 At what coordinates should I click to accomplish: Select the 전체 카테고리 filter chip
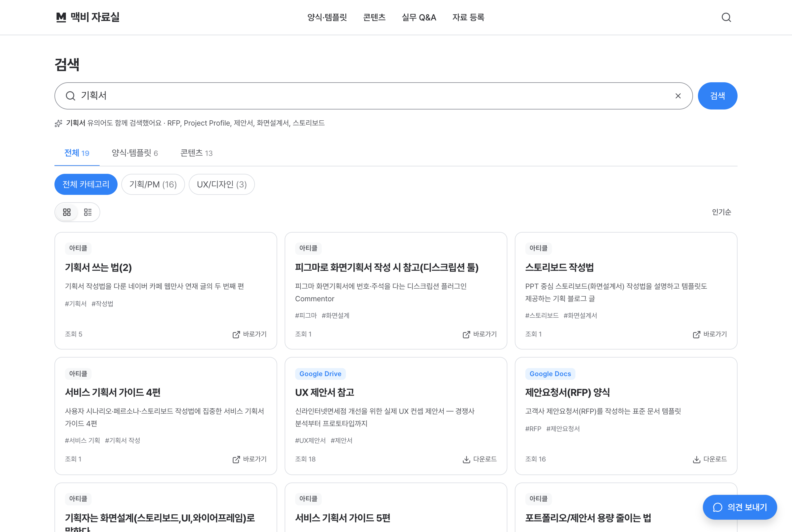pos(86,184)
